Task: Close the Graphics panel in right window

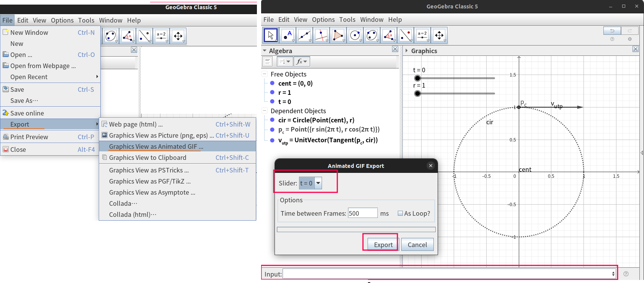Action: pos(636,49)
